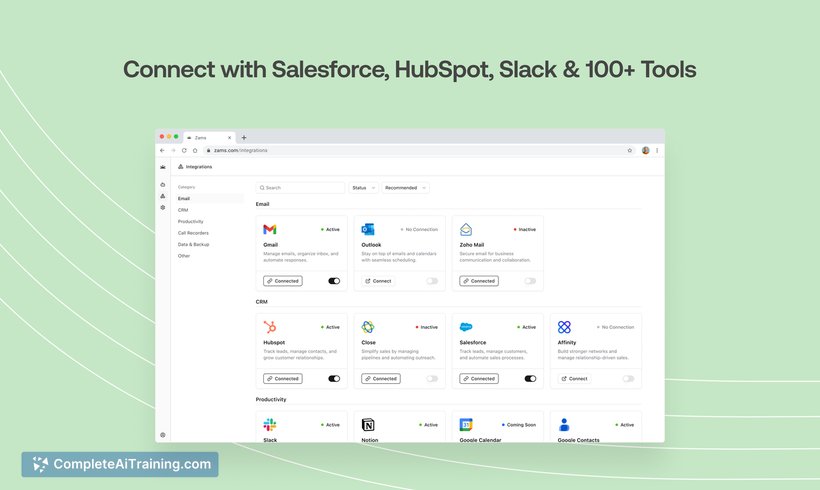Click the Integrations page heading

(x=199, y=167)
